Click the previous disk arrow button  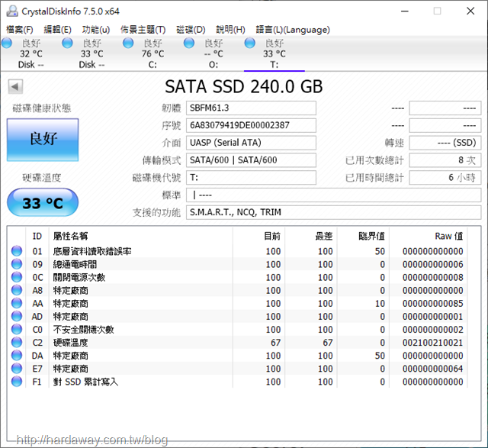pyautogui.click(x=15, y=86)
